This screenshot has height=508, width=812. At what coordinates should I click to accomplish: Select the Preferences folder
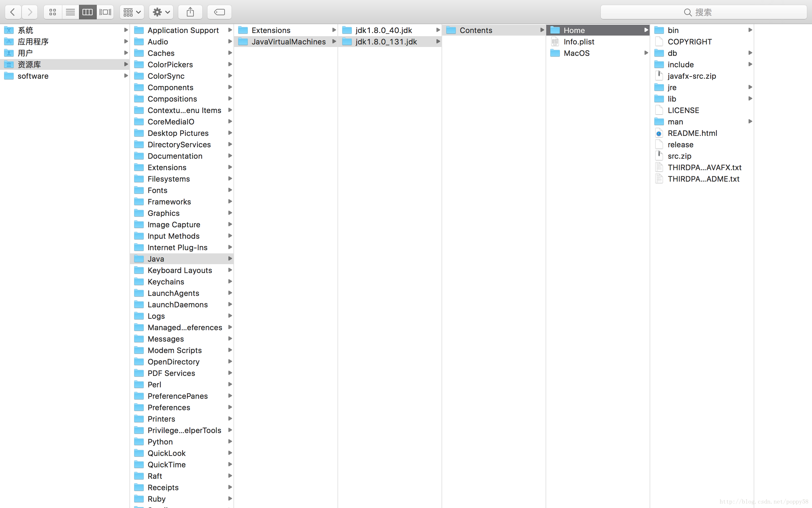coord(182,407)
